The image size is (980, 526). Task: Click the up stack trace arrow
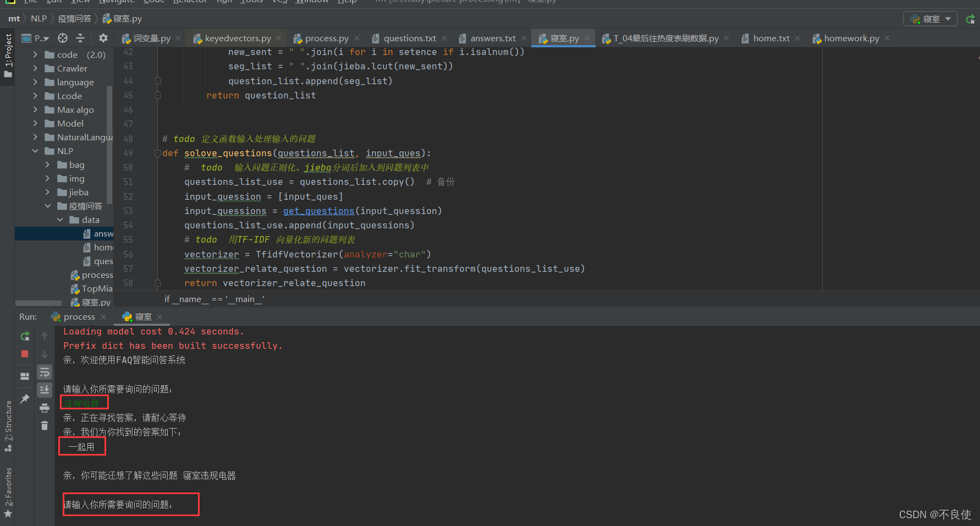click(45, 336)
